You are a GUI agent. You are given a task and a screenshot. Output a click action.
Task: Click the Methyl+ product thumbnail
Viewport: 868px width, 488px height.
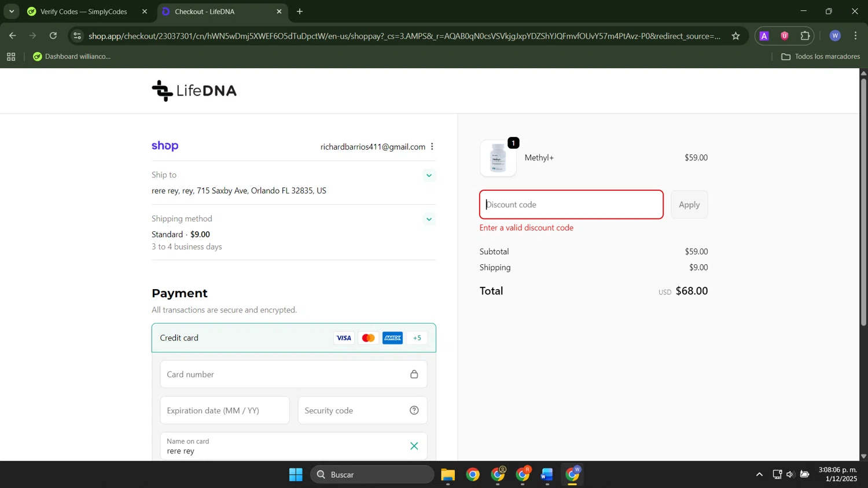(498, 158)
